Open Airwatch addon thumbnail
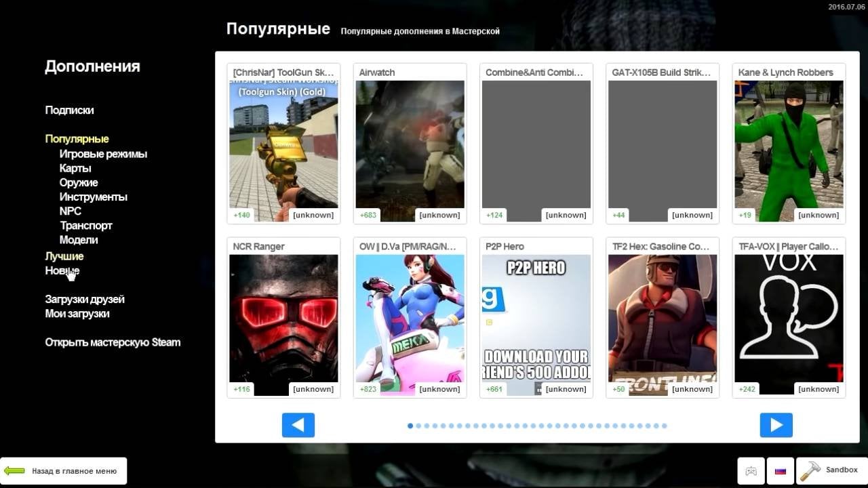Image resolution: width=868 pixels, height=488 pixels. 410,144
